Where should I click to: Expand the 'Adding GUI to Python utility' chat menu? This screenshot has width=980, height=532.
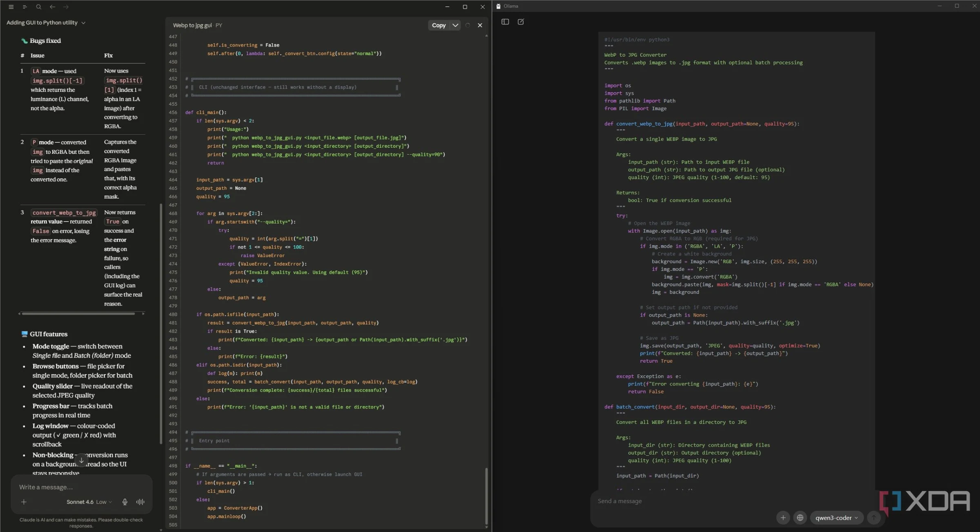click(46, 23)
